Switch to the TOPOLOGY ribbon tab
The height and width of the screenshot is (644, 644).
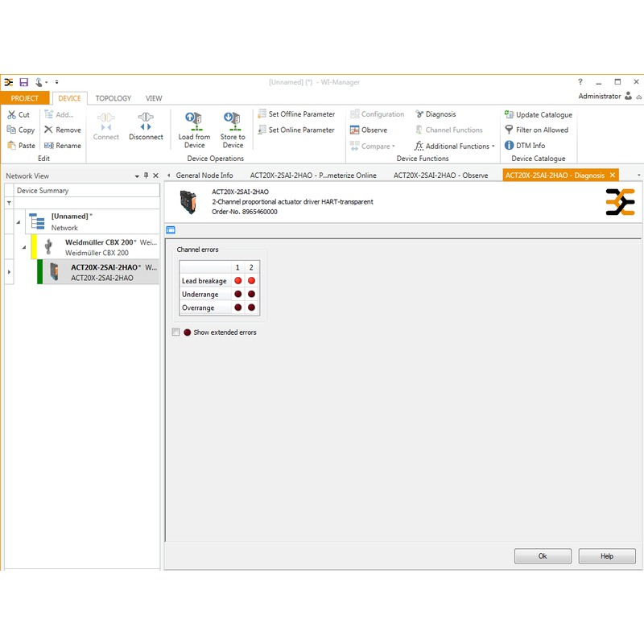pos(114,98)
